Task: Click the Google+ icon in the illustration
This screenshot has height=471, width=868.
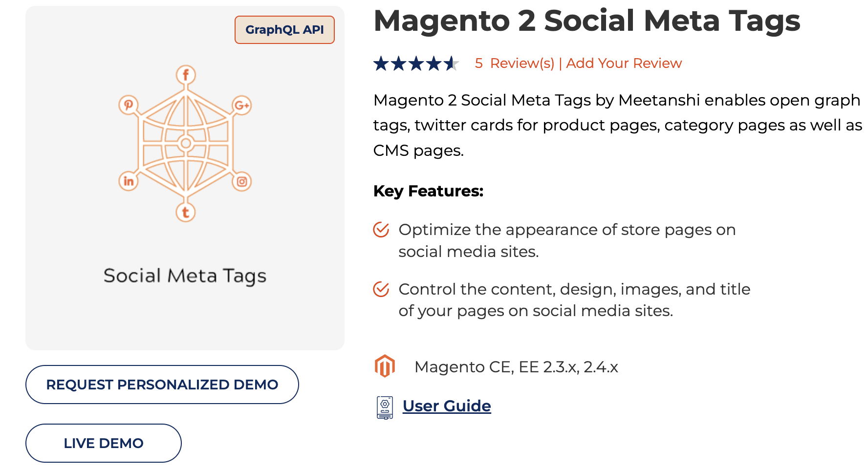Action: 242,104
